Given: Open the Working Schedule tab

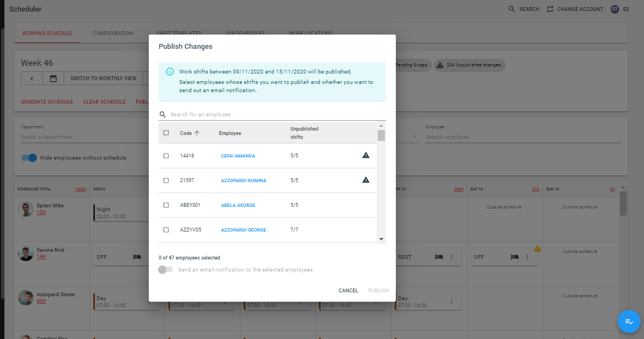Looking at the screenshot, I should [x=47, y=33].
